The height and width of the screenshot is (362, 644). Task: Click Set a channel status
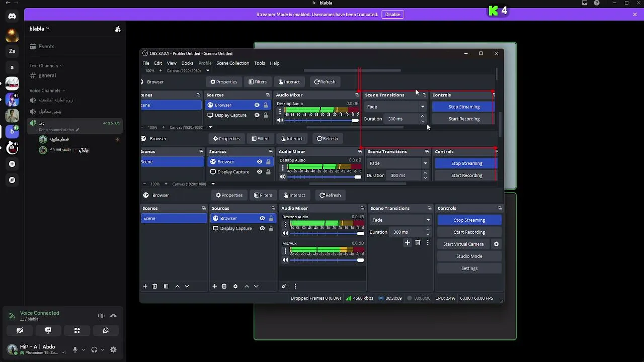click(59, 130)
